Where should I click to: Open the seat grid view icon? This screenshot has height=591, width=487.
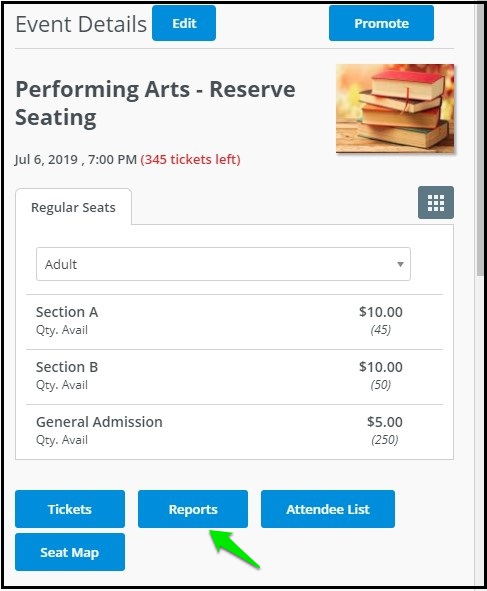pyautogui.click(x=436, y=202)
